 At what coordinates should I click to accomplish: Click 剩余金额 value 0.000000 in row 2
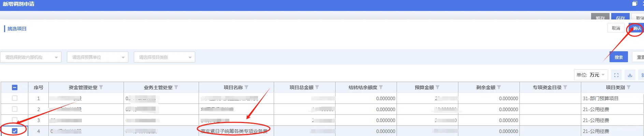[x=509, y=109]
